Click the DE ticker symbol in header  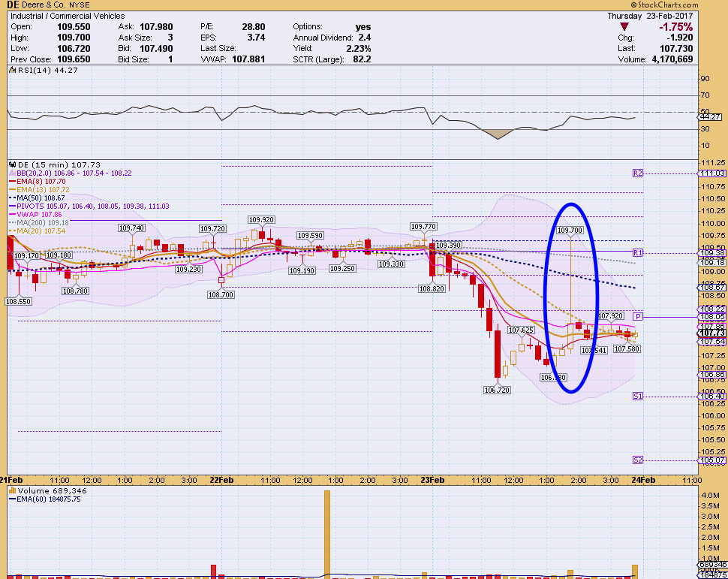[x=14, y=5]
